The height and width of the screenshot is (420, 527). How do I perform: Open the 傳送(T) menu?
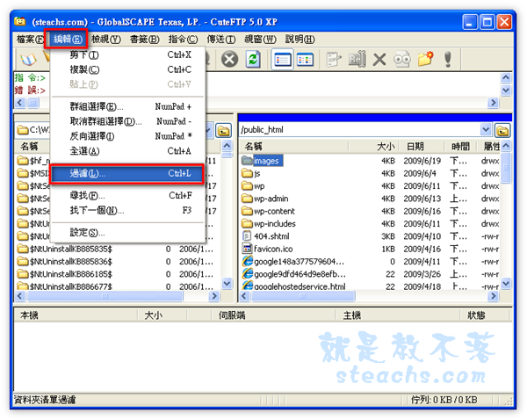click(221, 40)
